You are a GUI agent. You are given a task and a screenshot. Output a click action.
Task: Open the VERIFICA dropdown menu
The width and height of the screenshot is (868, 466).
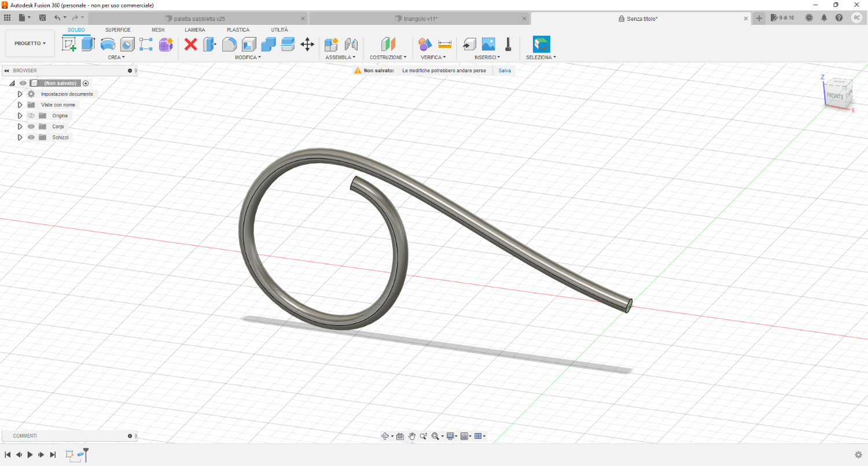pos(433,57)
